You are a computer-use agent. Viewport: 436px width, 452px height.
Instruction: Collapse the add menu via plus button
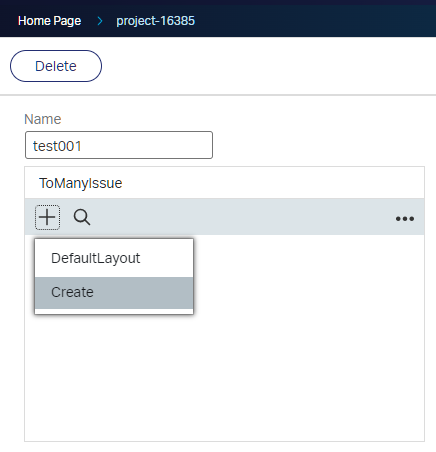point(47,217)
